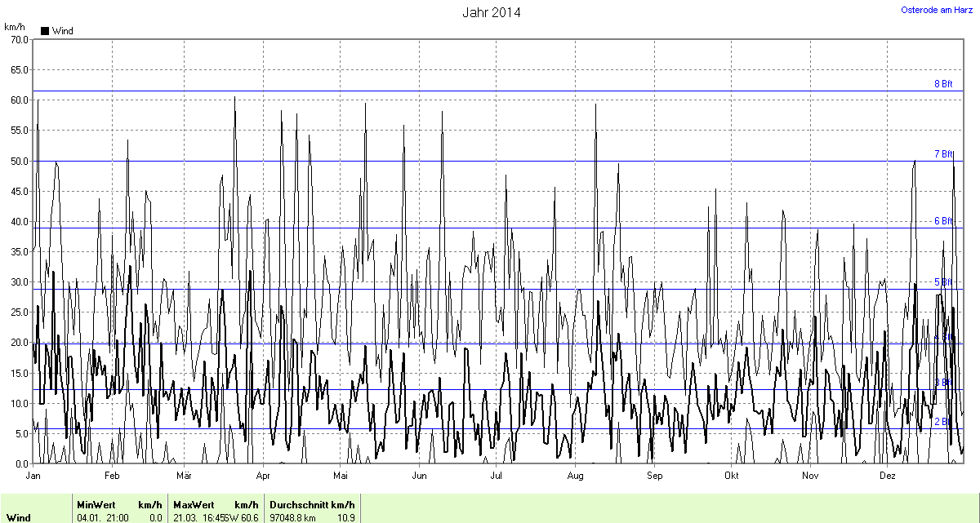The height and width of the screenshot is (523, 980).
Task: Select the Mär month label
Action: (x=184, y=475)
